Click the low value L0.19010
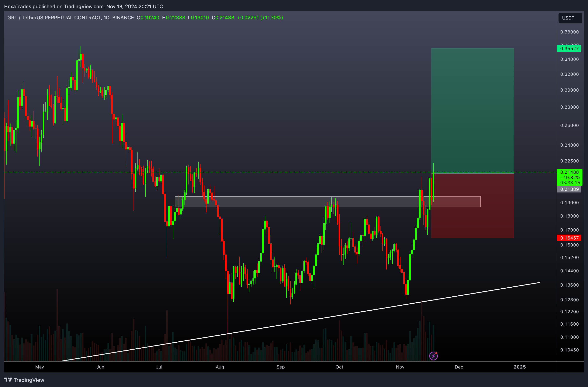Screen dimensions: 588x387 click(198, 17)
